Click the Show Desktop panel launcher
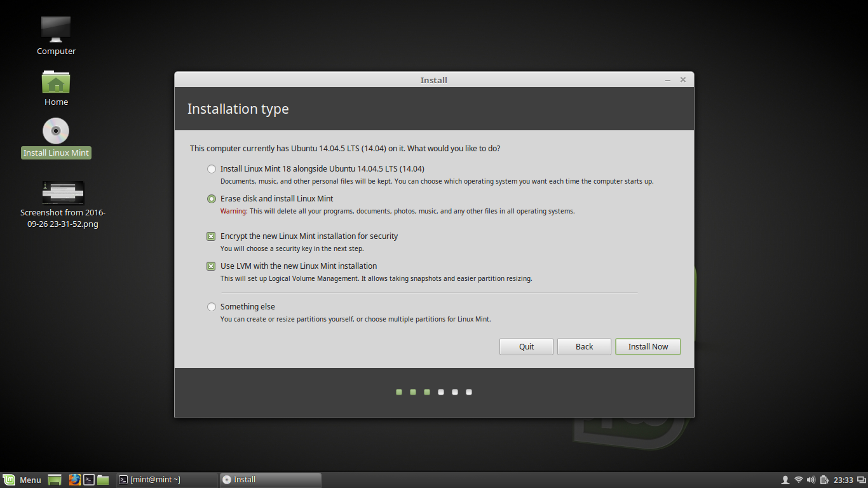 (x=55, y=480)
